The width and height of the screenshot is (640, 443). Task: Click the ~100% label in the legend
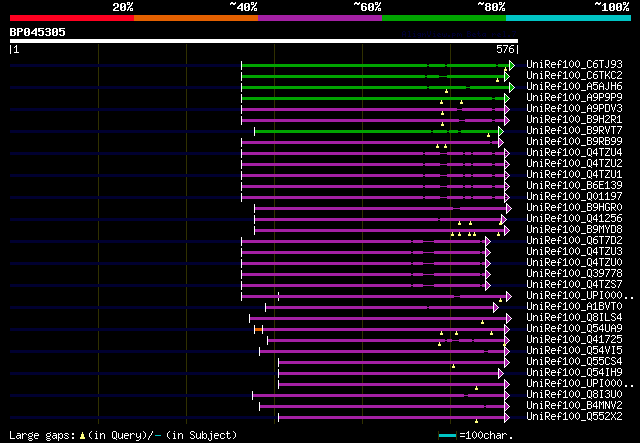tap(611, 7)
